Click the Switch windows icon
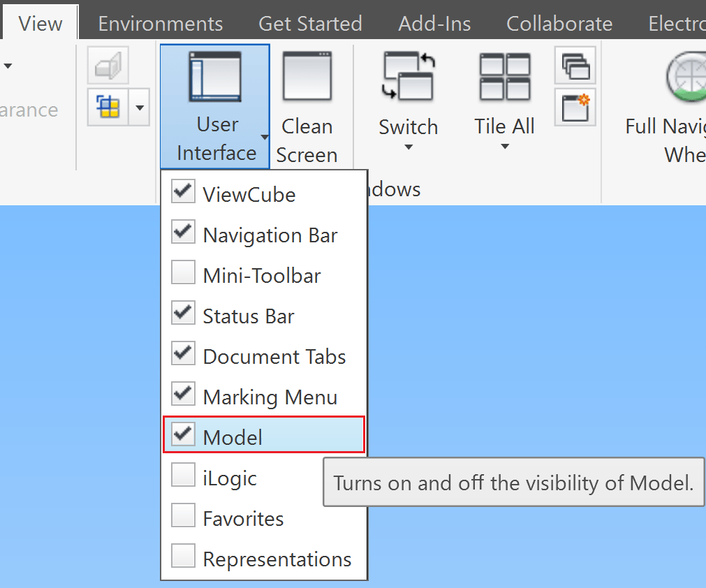The width and height of the screenshot is (706, 588). [409, 75]
